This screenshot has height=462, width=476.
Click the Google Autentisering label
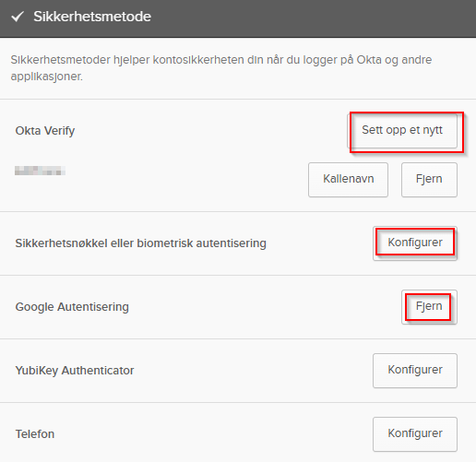pyautogui.click(x=72, y=307)
